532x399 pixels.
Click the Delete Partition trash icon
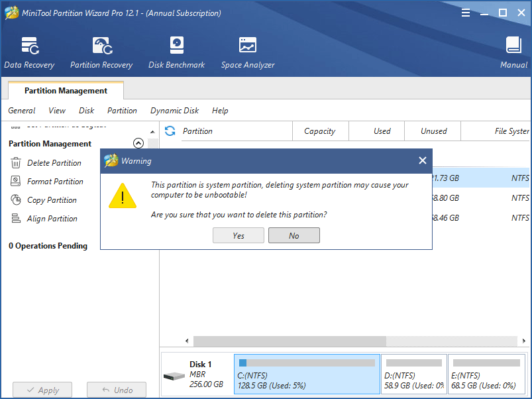tap(16, 163)
